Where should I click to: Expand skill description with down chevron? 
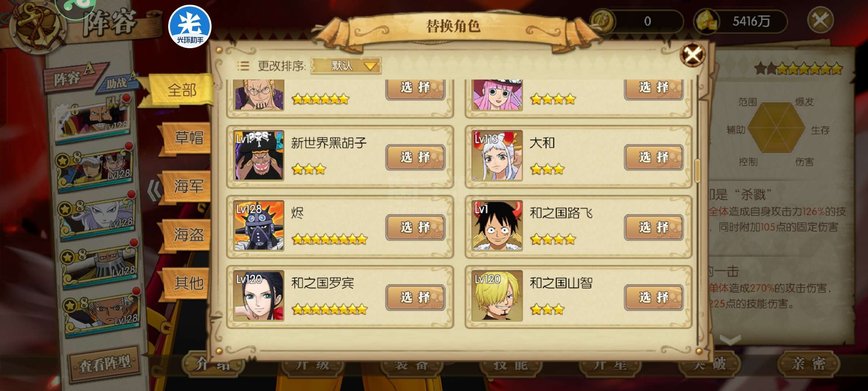(731, 340)
